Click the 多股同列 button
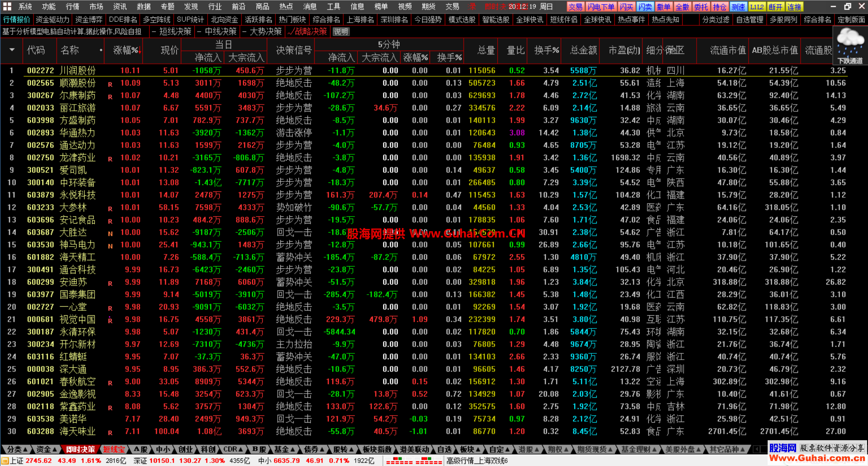The width and height of the screenshot is (868, 466). (x=783, y=20)
